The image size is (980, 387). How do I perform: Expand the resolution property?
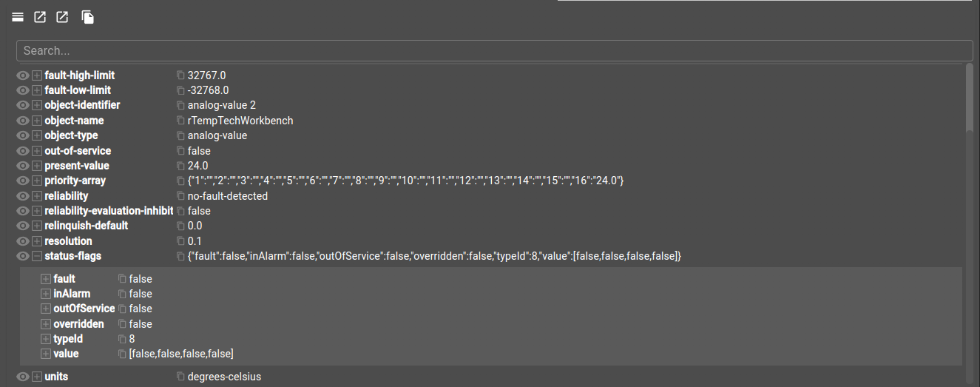(x=37, y=241)
